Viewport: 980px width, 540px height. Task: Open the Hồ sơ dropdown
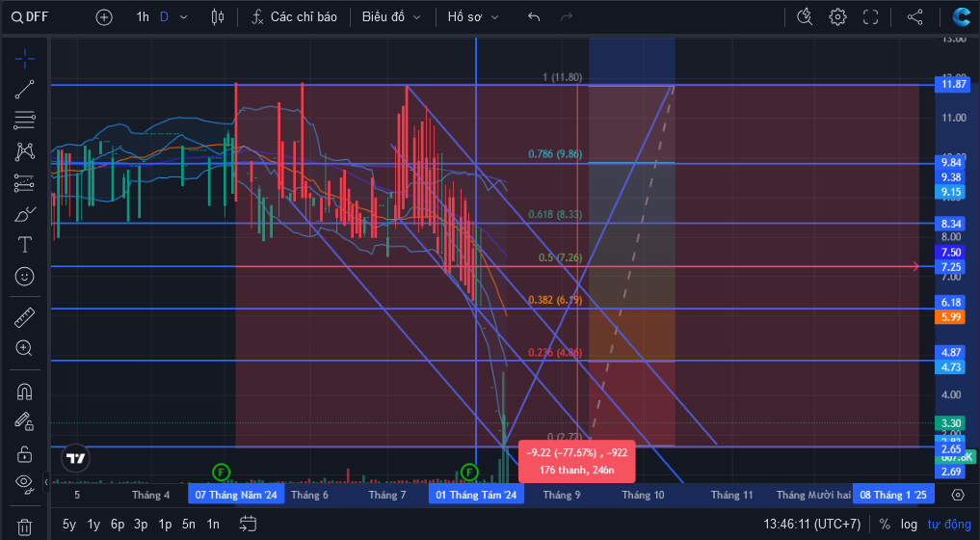click(x=473, y=17)
